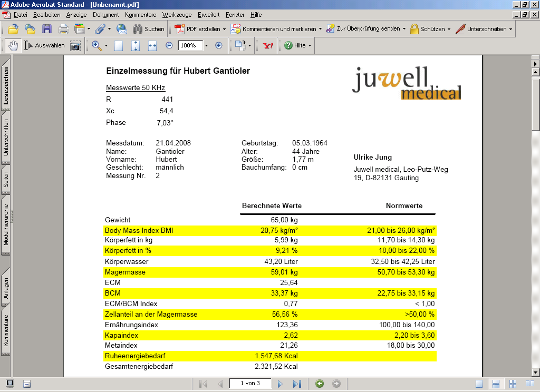The height and width of the screenshot is (392, 540).
Task: Set view to actual size page icon
Action: coord(119,45)
